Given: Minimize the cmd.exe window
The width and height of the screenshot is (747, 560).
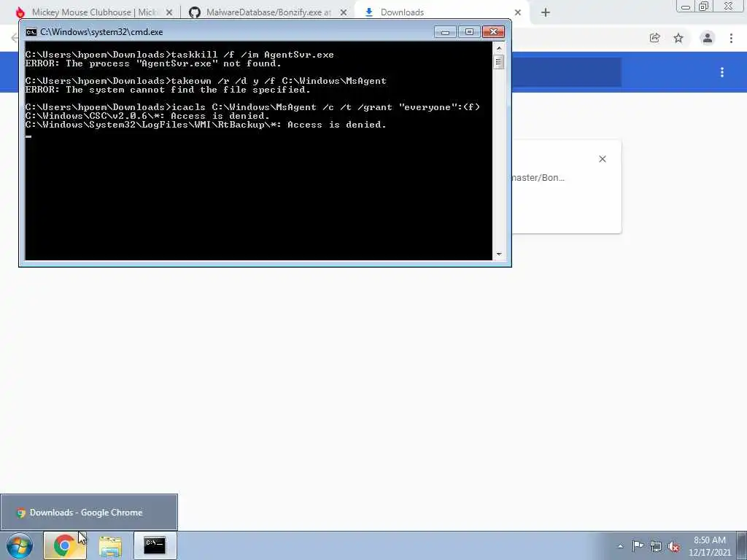Looking at the screenshot, I should click(x=446, y=32).
